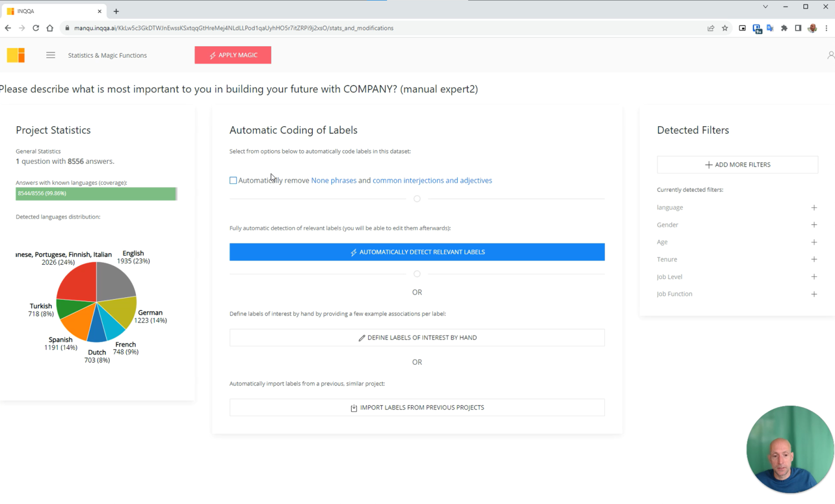Open the common interjections and adjectives link
This screenshot has width=835, height=504.
pos(432,180)
